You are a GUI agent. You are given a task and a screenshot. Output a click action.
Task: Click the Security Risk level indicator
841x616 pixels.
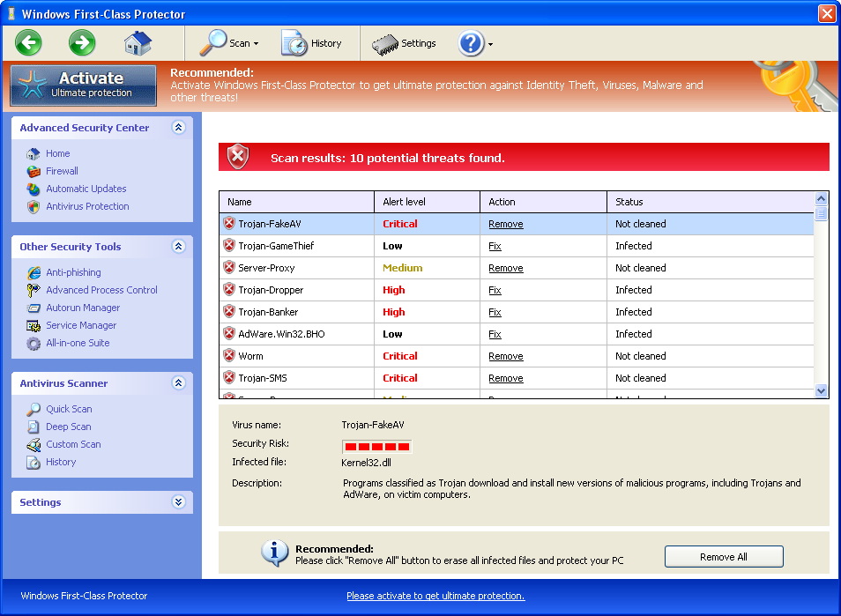click(x=376, y=447)
